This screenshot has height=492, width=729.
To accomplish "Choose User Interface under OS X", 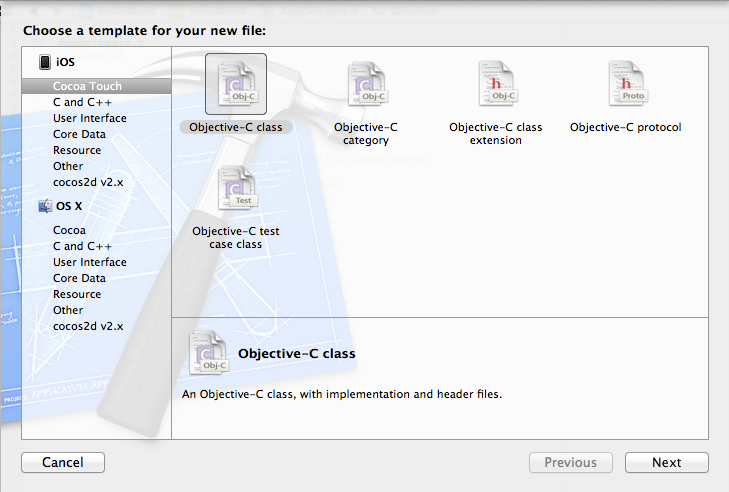I will point(90,262).
